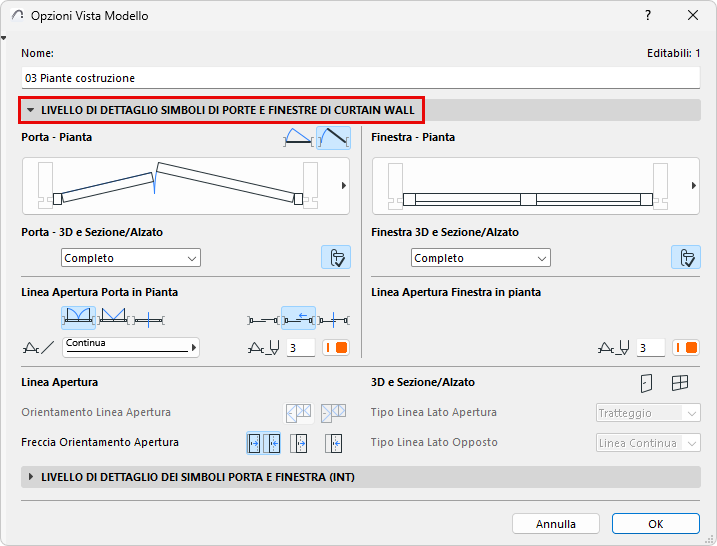Click the window grid icon beside 3D e Sezione/Alzato

680,383
